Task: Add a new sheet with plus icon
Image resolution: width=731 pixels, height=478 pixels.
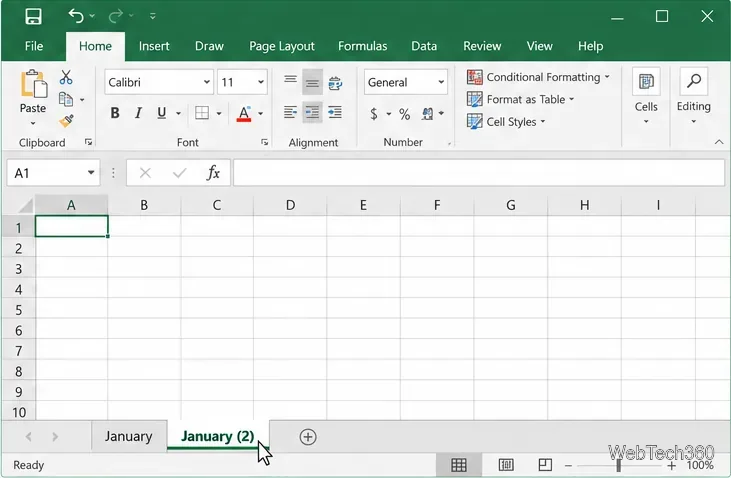Action: pyautogui.click(x=308, y=437)
